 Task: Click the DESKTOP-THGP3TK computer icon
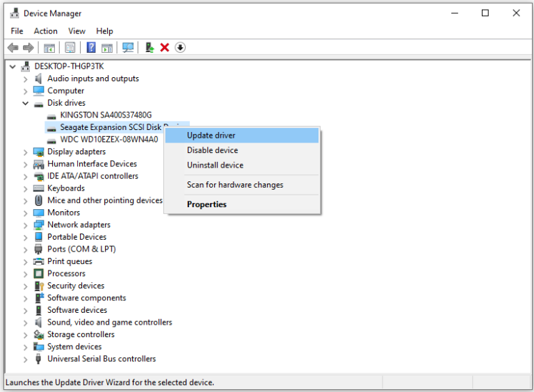26,66
